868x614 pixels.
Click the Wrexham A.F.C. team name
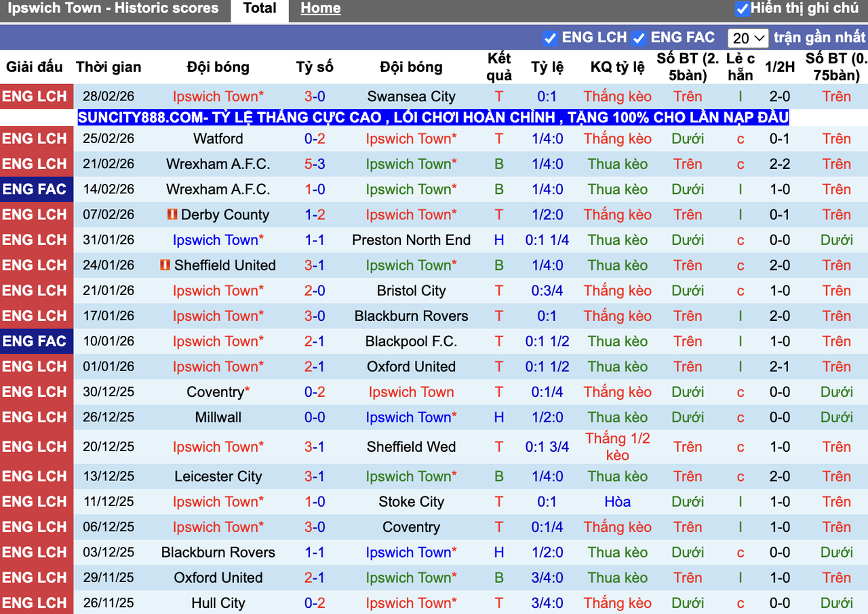(218, 164)
